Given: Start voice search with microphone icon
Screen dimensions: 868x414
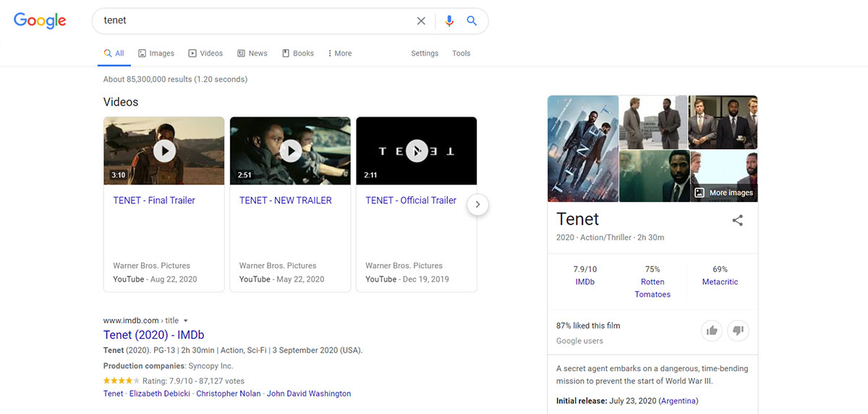Looking at the screenshot, I should 449,21.
